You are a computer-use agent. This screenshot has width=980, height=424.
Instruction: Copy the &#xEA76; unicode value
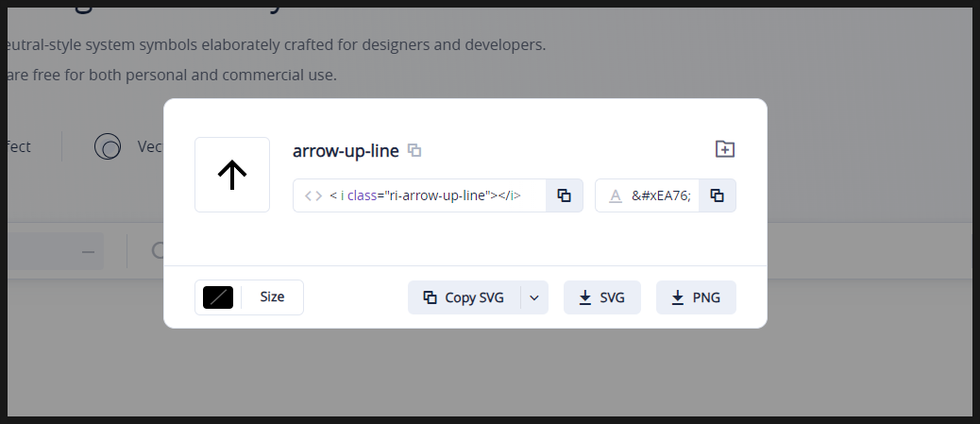pos(717,195)
